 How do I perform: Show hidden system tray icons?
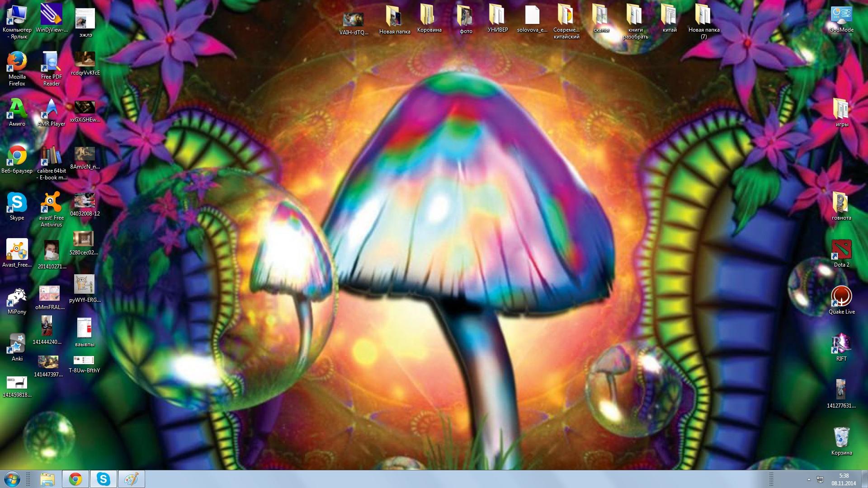click(809, 479)
